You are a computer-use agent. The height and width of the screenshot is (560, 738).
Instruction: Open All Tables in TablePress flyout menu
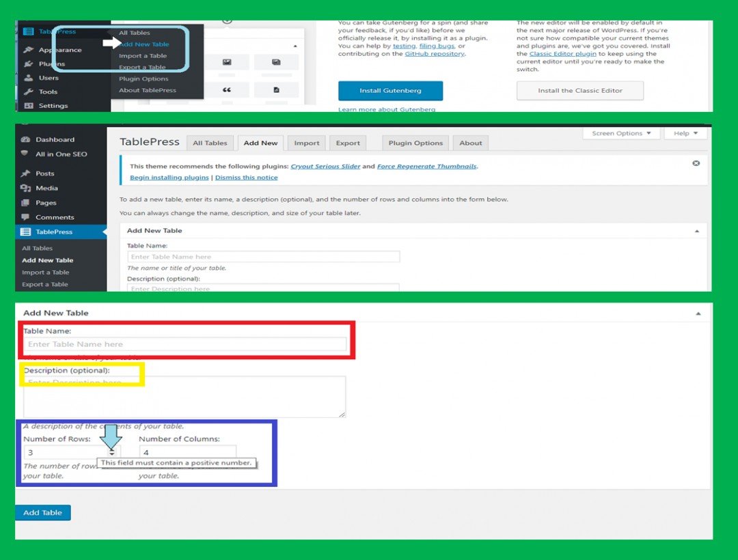(x=134, y=33)
